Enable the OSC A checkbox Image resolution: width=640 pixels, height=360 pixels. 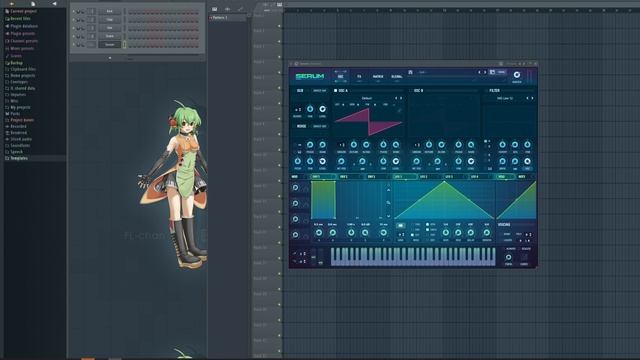pos(336,91)
